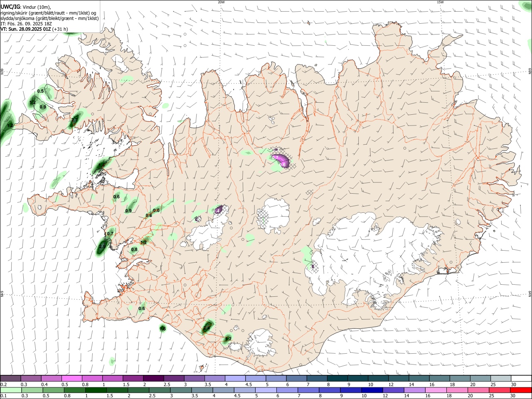Click the '15W' longitude label

(x=440, y=2)
